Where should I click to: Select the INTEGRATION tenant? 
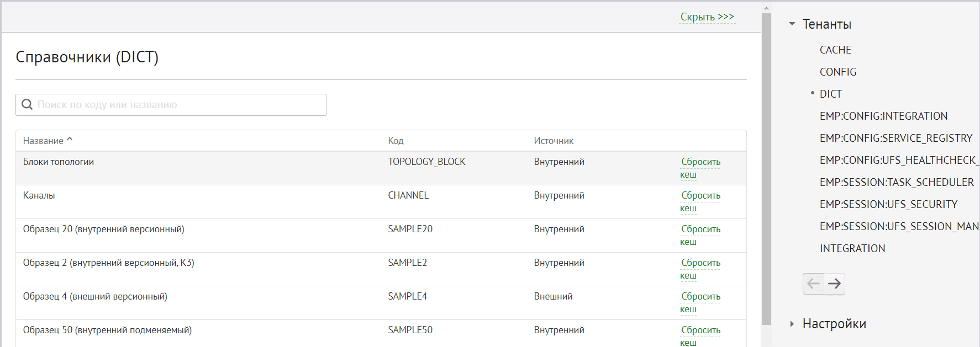(852, 248)
